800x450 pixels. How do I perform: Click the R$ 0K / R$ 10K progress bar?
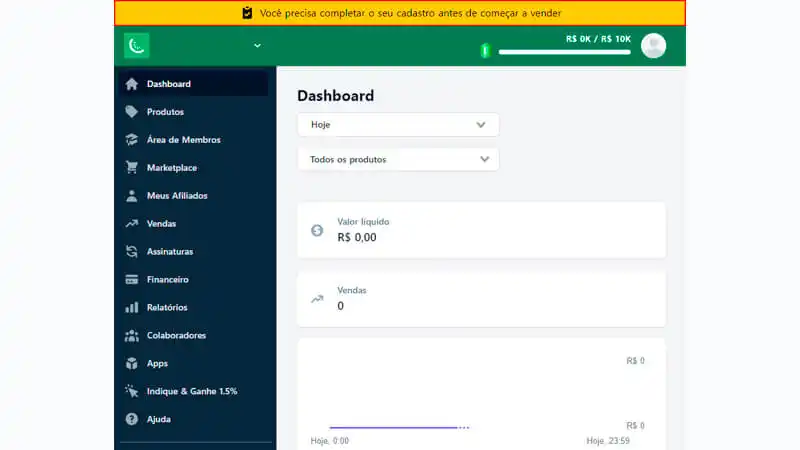[564, 52]
